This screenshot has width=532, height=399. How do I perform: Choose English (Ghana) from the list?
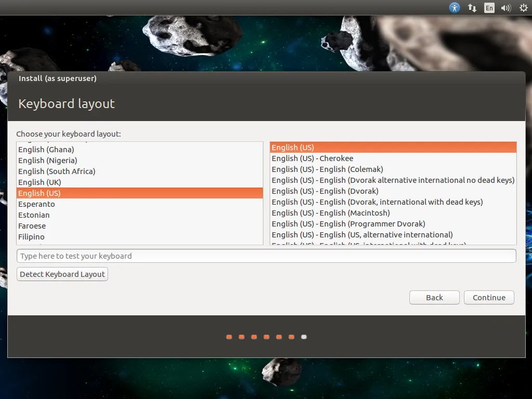[46, 150]
